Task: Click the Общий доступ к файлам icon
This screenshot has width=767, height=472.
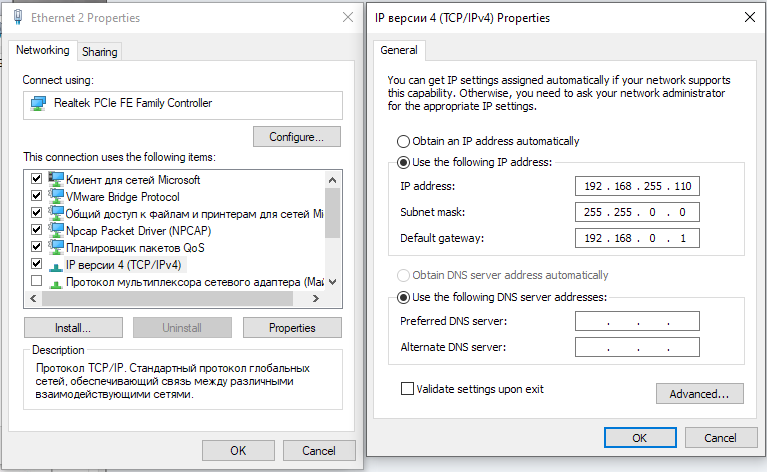Action: (x=56, y=213)
